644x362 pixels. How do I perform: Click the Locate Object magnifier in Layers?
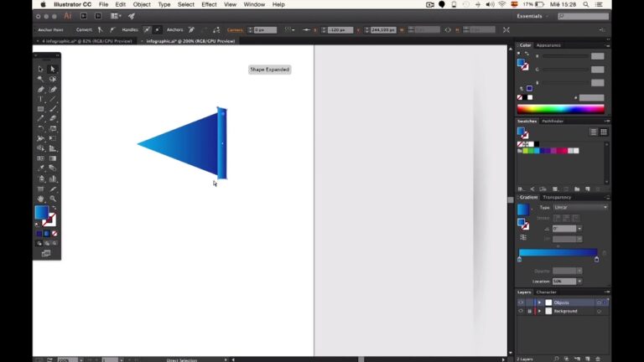click(557, 359)
